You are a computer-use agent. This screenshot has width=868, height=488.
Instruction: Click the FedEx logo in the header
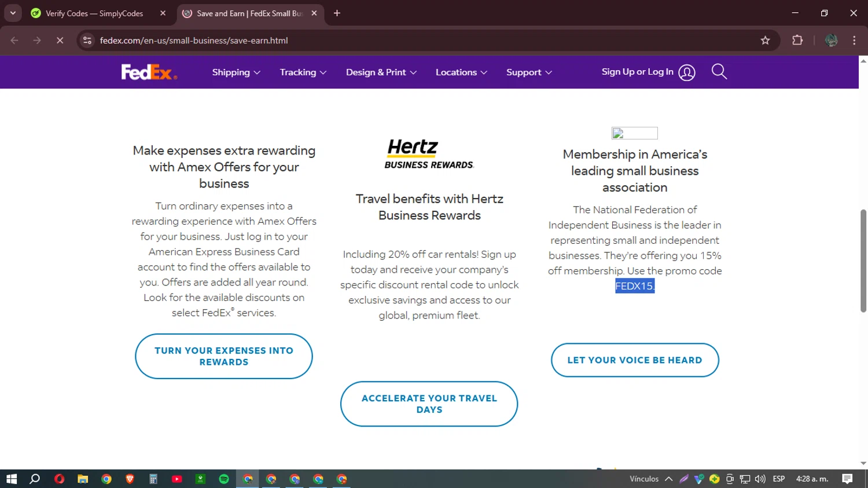149,72
